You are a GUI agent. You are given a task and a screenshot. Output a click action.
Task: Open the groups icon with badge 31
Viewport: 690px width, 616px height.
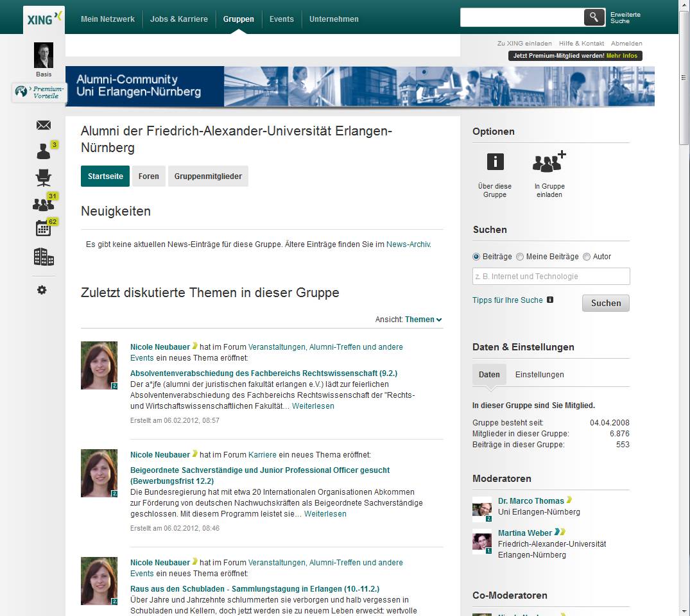pos(43,204)
